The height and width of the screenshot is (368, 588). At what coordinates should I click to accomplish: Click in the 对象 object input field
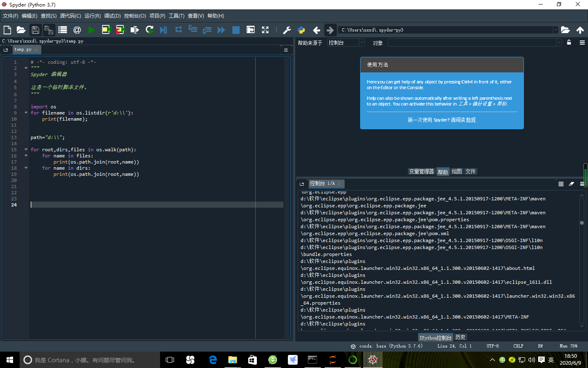point(472,43)
